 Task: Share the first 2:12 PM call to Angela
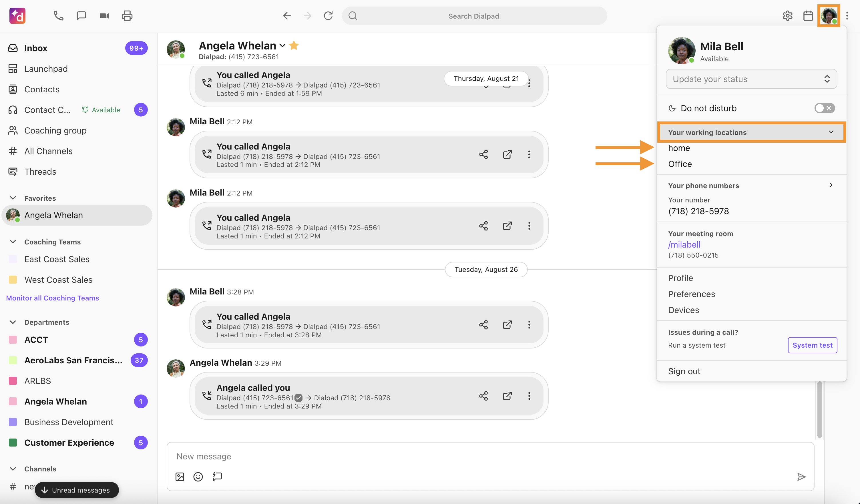483,154
